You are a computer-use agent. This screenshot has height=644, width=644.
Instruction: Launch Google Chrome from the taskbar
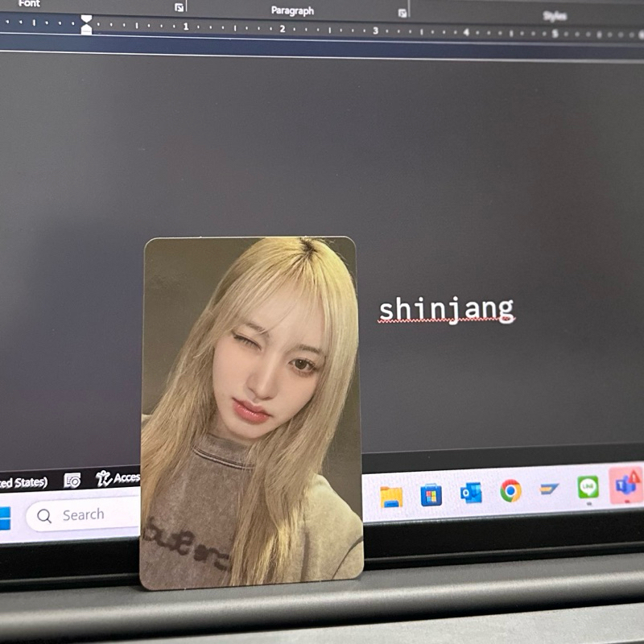(x=510, y=492)
